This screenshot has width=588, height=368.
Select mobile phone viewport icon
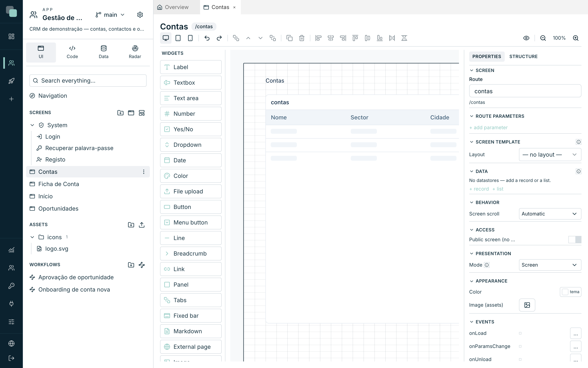[x=190, y=38]
